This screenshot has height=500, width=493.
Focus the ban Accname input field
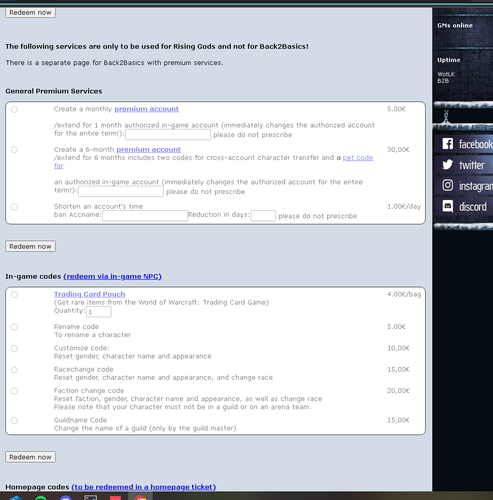coord(145,216)
